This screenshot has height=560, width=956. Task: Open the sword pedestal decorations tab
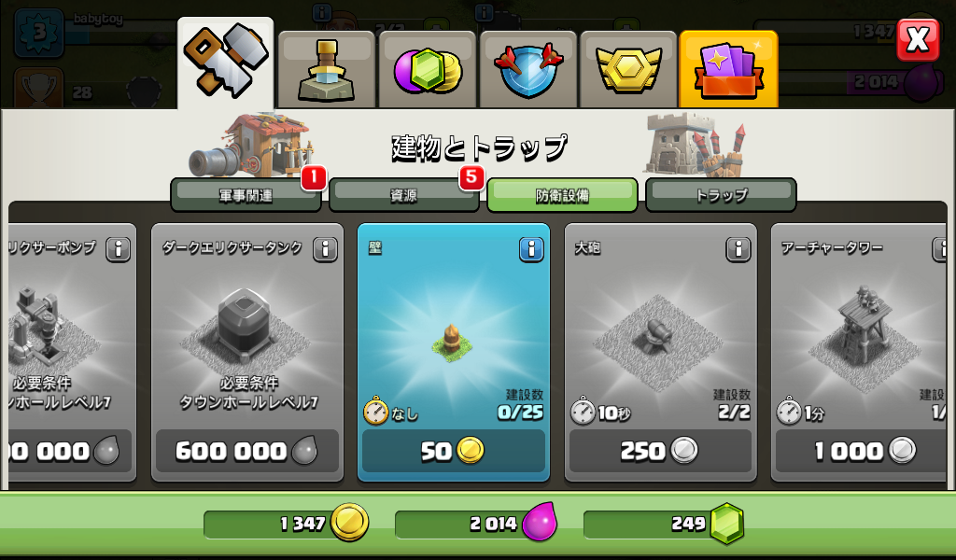[x=326, y=69]
